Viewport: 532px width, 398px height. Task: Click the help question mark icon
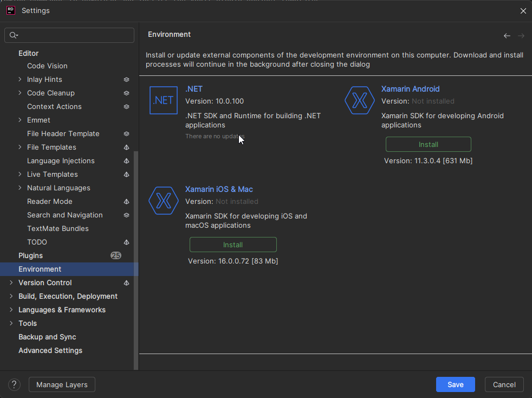[x=14, y=384]
